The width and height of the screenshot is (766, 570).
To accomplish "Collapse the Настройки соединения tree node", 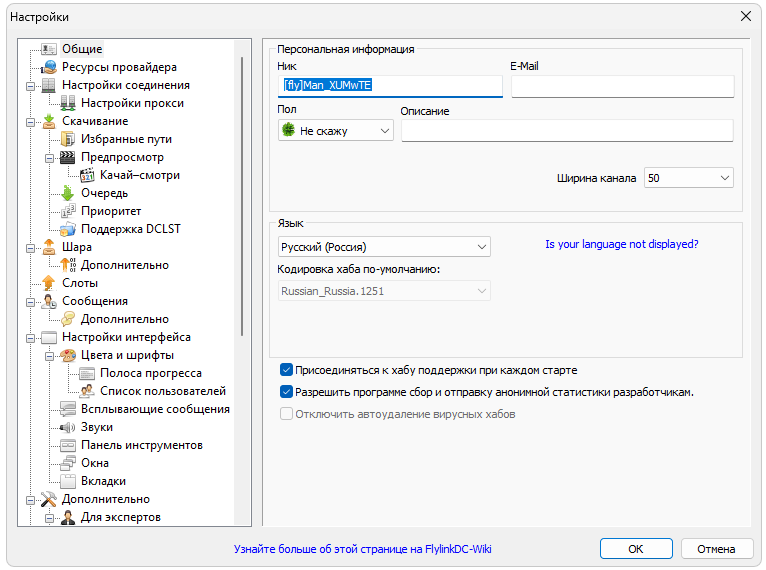I will (30, 86).
